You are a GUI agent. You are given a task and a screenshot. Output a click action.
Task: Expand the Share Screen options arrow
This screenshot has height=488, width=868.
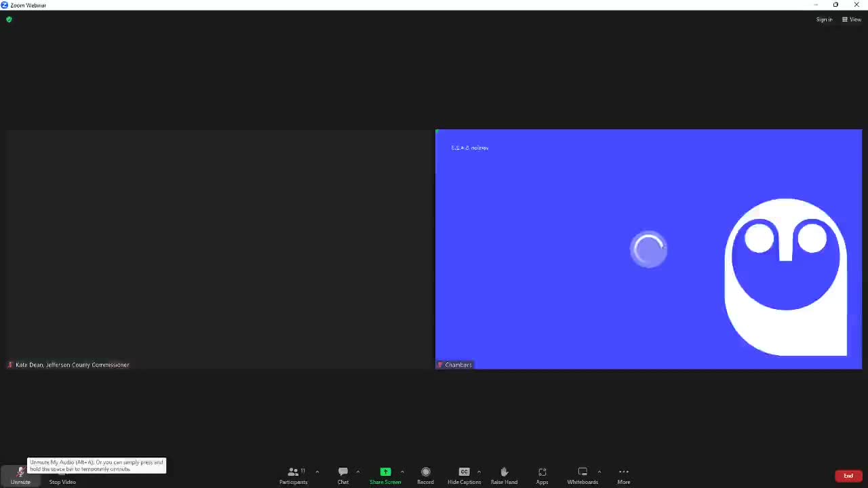(402, 472)
